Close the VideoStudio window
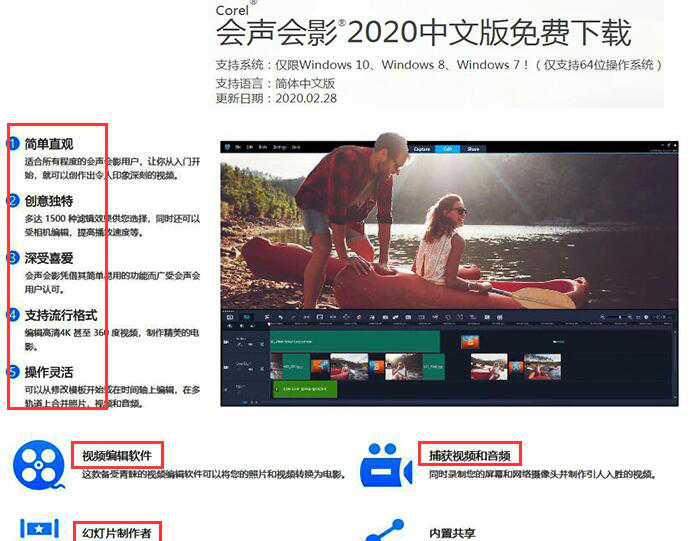Screen dimensions: 697x541 pos(675,145)
